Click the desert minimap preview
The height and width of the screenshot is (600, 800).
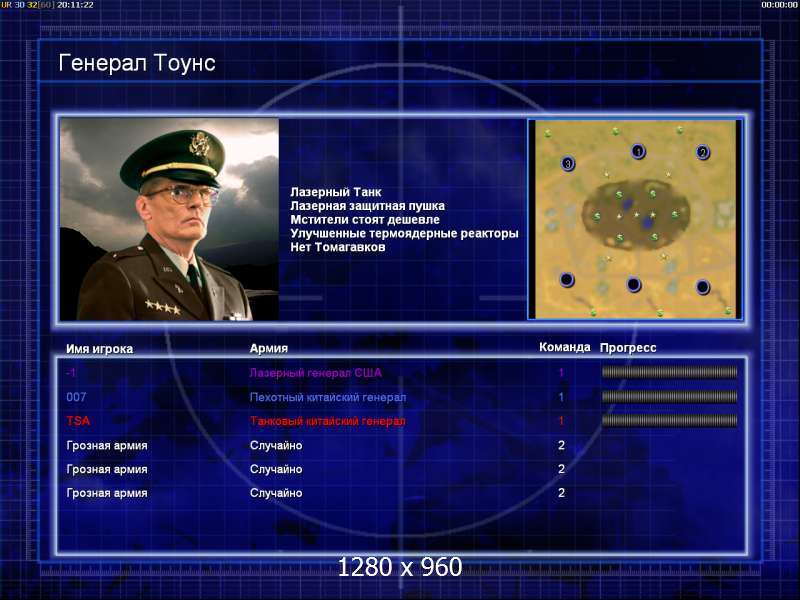[x=635, y=219]
